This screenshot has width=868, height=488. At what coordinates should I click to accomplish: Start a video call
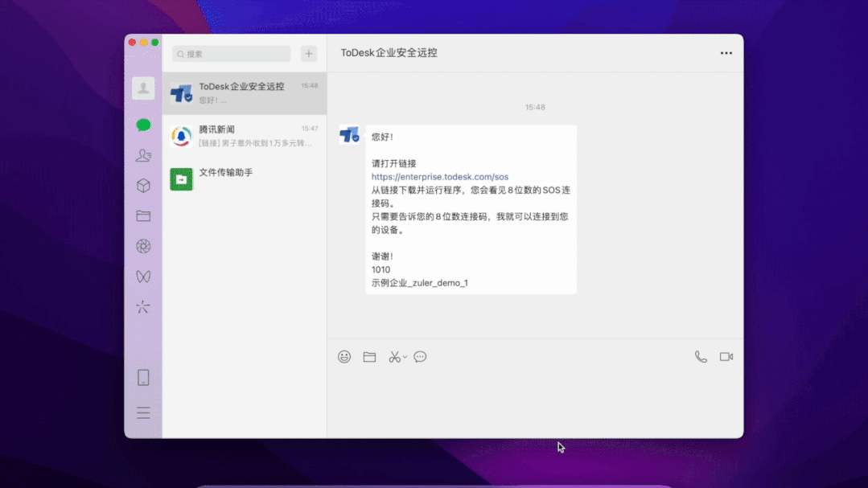[x=726, y=357]
